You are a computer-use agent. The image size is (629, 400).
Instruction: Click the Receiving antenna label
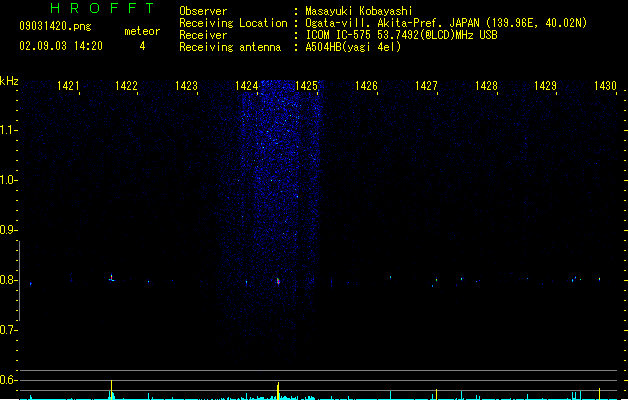(x=230, y=47)
